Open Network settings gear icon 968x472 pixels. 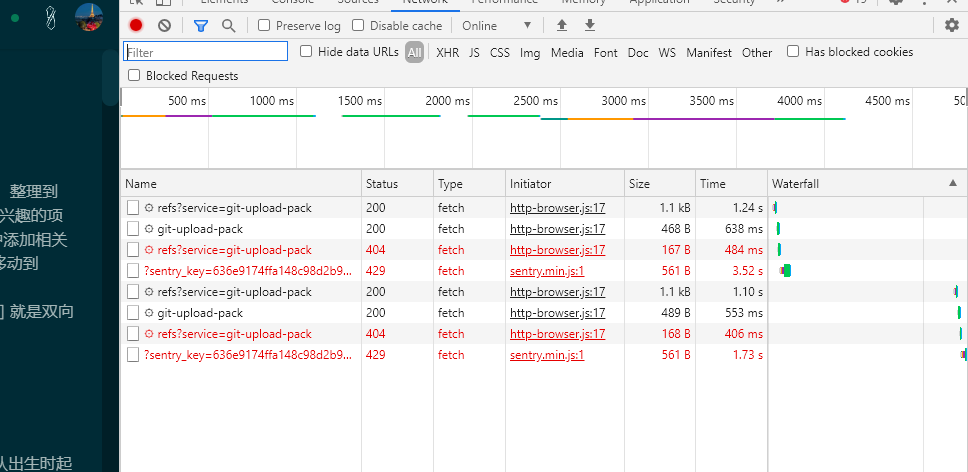click(x=953, y=25)
